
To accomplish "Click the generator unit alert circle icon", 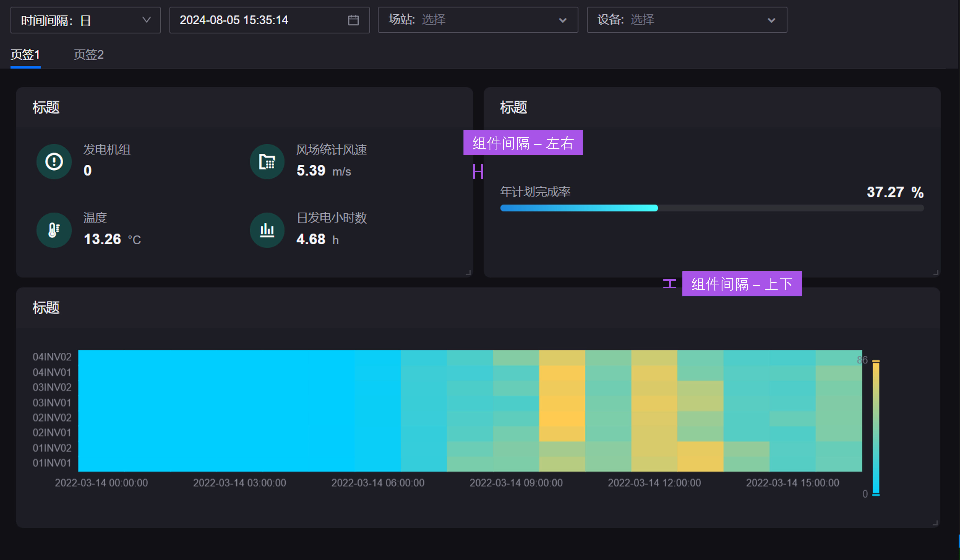I will (x=54, y=161).
